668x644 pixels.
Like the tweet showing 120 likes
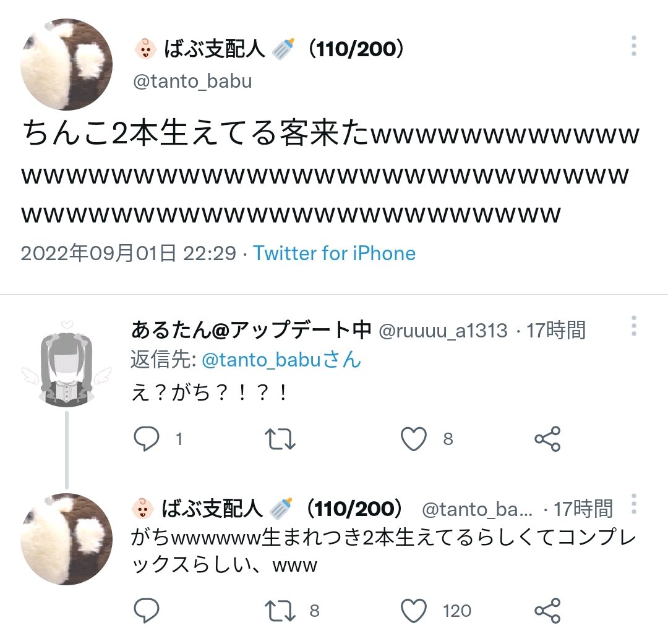tap(414, 611)
